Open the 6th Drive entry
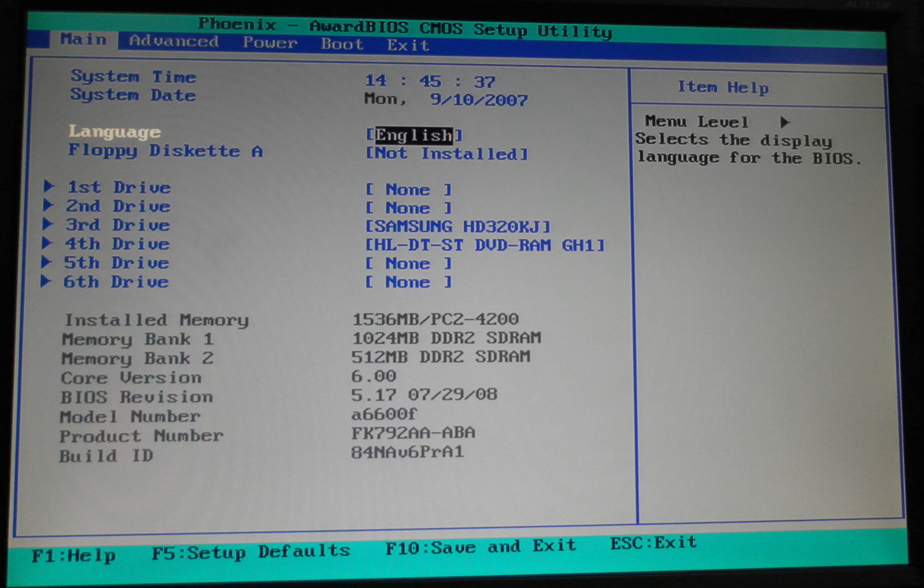The height and width of the screenshot is (588, 924). click(x=116, y=282)
